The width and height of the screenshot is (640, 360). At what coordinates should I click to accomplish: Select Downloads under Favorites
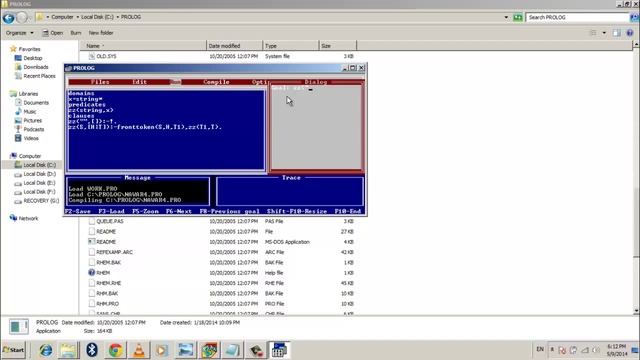click(x=36, y=67)
